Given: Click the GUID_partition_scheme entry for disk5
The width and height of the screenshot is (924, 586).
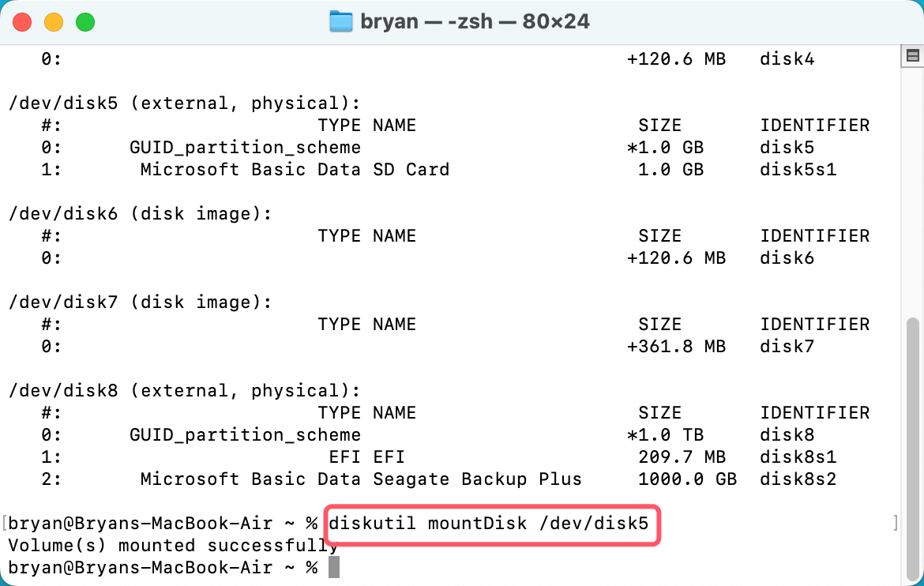Looking at the screenshot, I should pyautogui.click(x=245, y=147).
